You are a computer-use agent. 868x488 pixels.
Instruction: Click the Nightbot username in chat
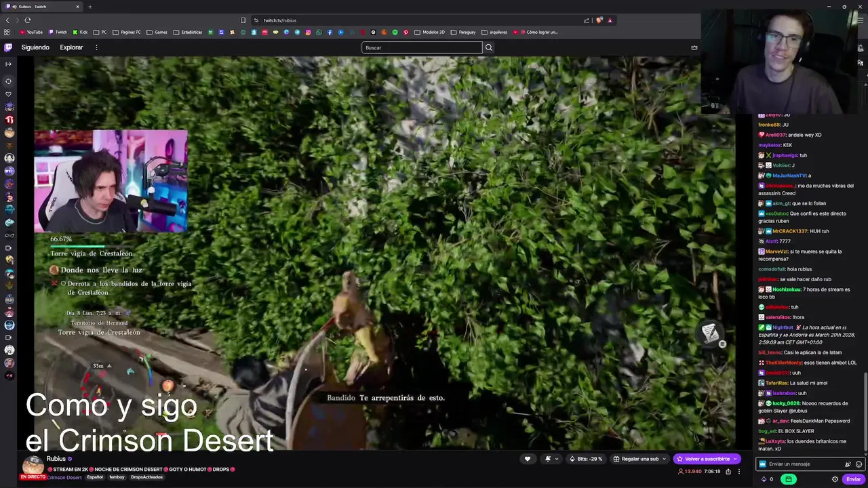(x=783, y=327)
